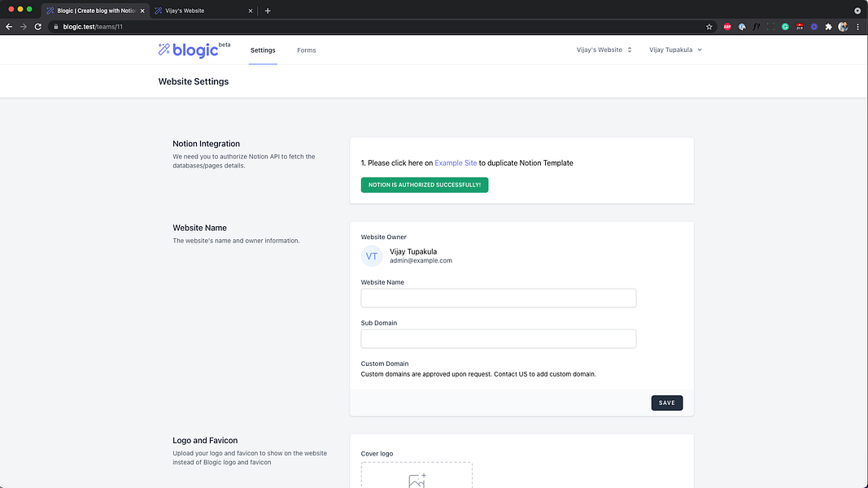Screen dimensions: 868x488
Task: Click the Logo and Favicon heading
Action: 205,440
